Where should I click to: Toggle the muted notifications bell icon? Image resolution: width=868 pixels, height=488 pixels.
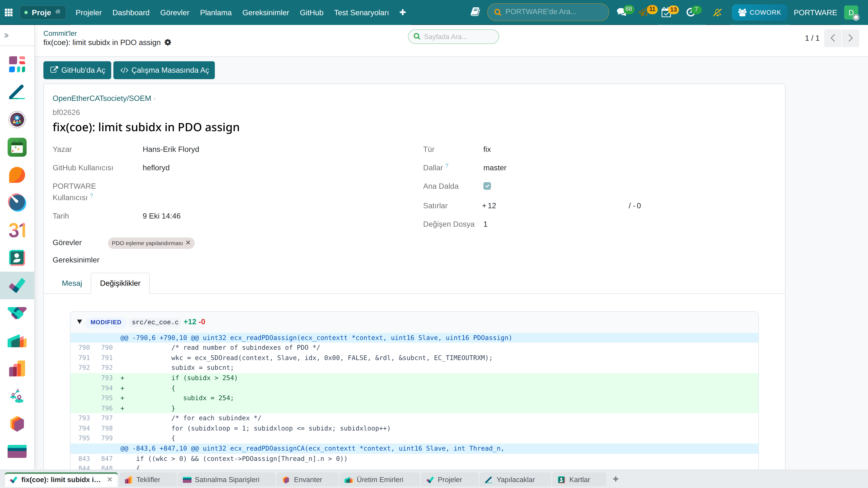pos(717,12)
